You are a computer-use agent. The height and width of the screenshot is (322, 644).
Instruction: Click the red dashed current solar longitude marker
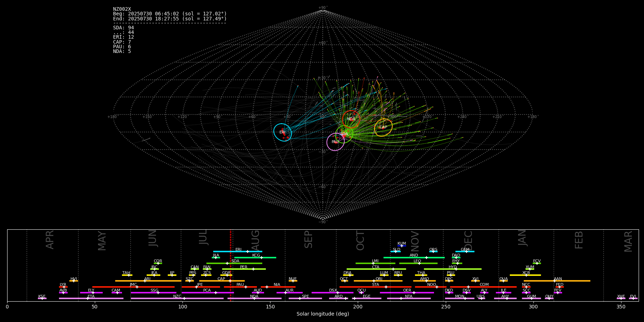230,265
